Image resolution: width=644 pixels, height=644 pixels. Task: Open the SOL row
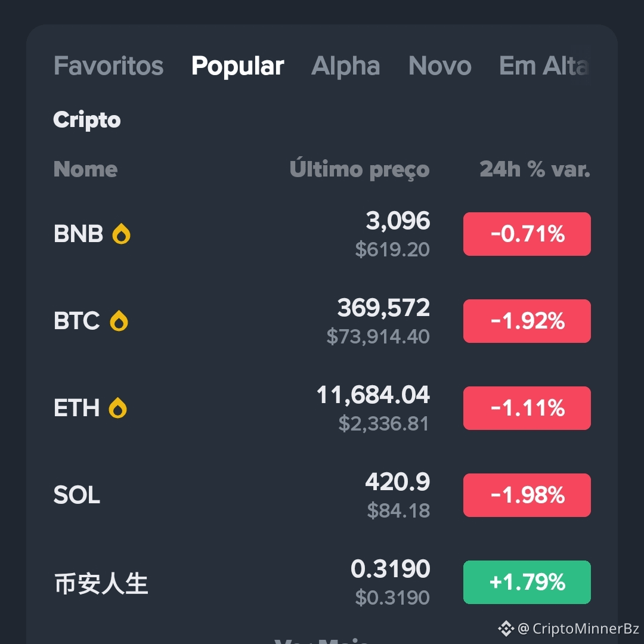coord(322,496)
